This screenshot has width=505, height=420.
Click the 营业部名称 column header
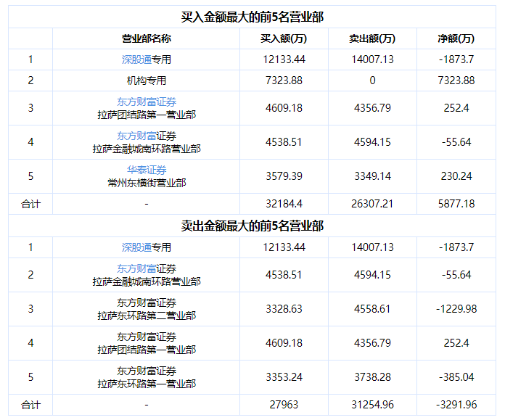click(x=147, y=38)
